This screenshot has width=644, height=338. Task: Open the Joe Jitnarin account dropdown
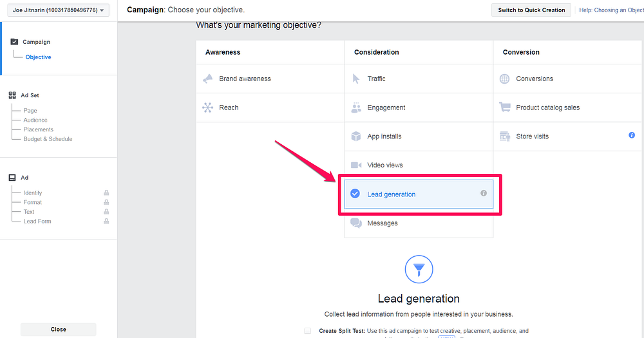pos(59,10)
